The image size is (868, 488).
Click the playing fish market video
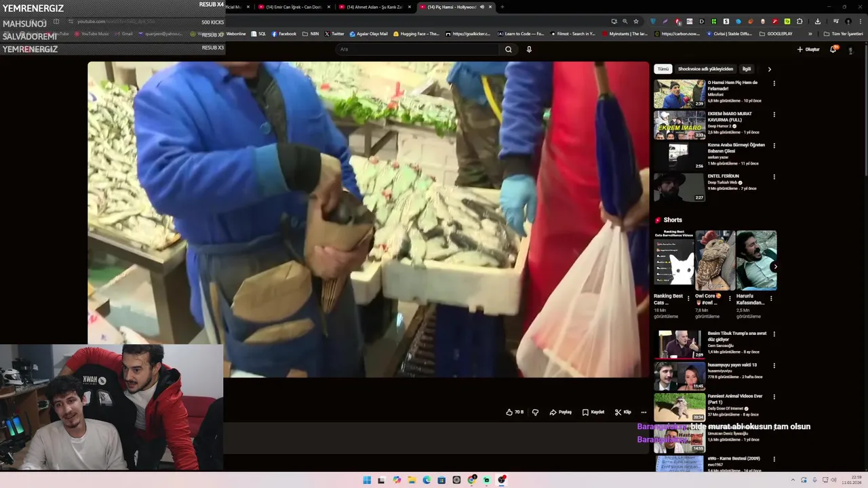coord(368,220)
